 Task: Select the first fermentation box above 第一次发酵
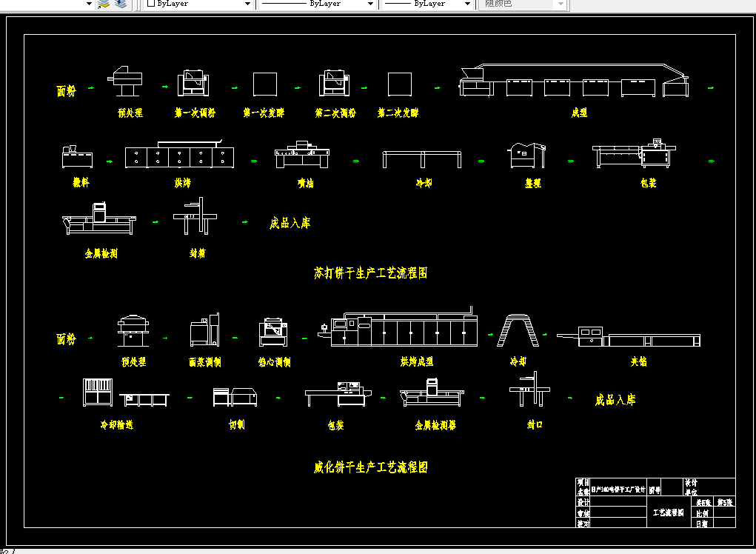265,84
